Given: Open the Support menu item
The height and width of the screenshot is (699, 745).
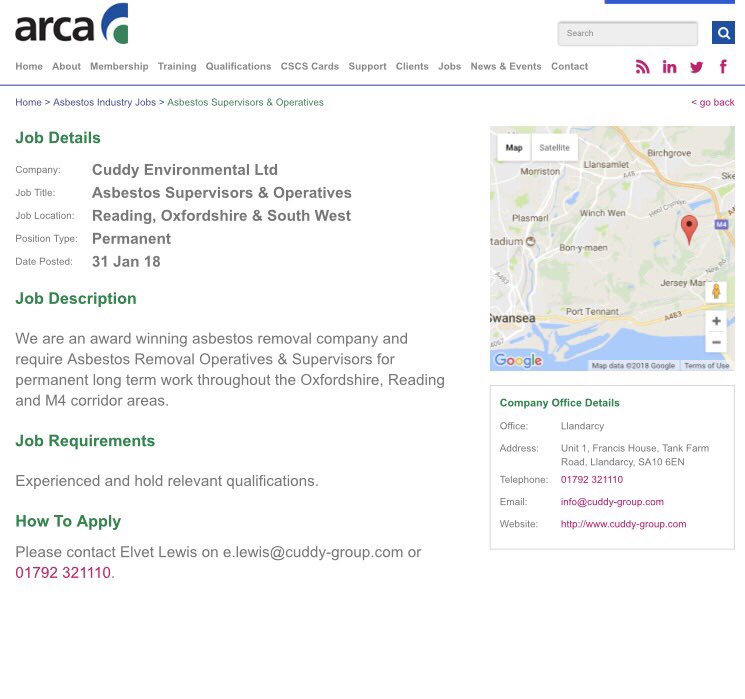Looking at the screenshot, I should [x=368, y=67].
